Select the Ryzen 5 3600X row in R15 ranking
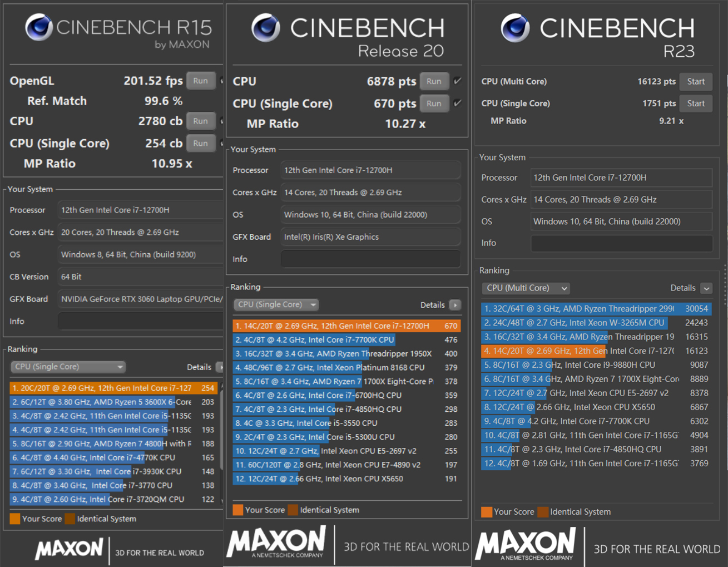 click(x=113, y=402)
